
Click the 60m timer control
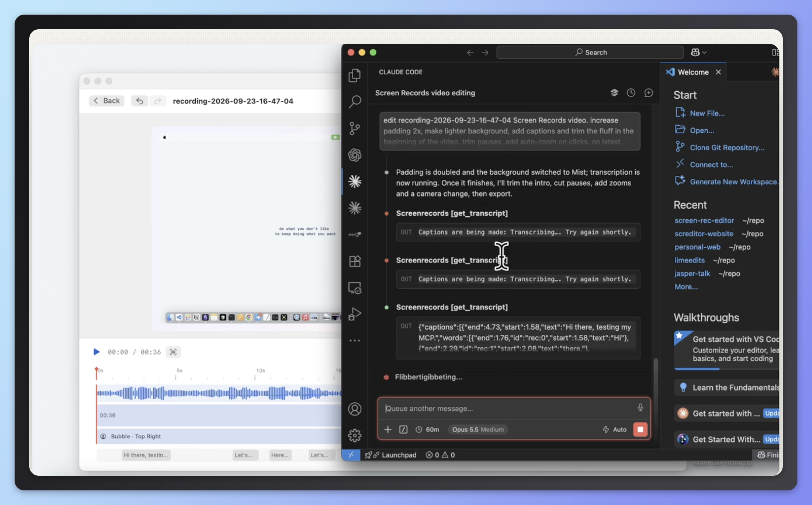pos(427,429)
